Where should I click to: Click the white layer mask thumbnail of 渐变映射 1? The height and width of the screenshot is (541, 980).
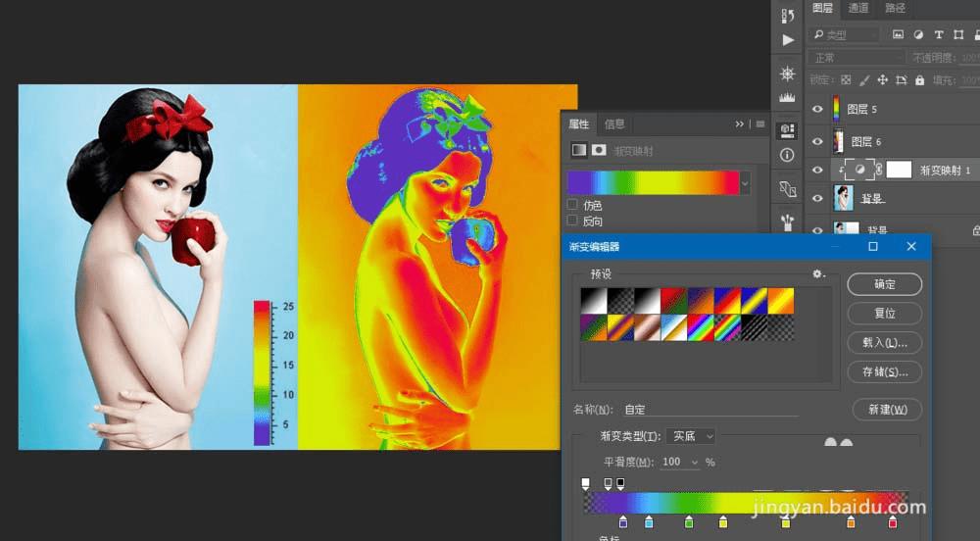(899, 170)
